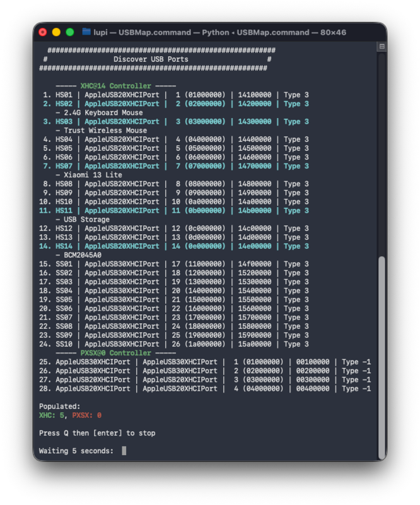Screen dimensions: 420x505
Task: Click row 27 with address 00300000
Action: click(205, 380)
